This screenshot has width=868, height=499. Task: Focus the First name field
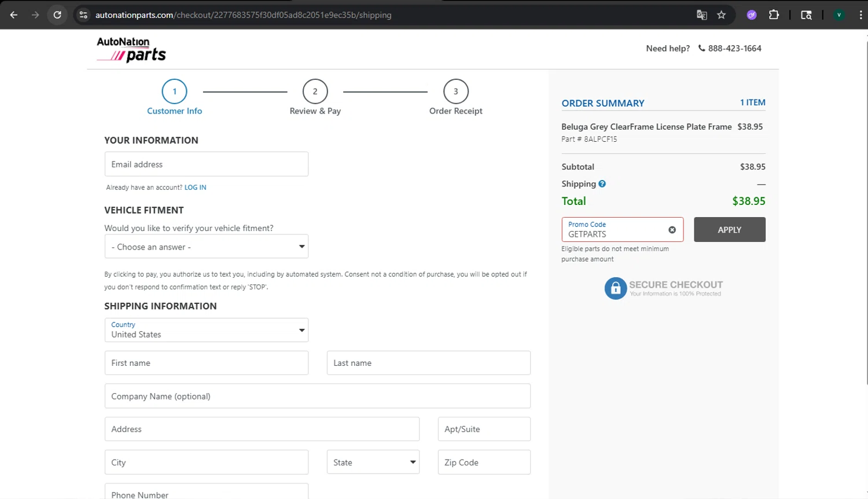pyautogui.click(x=207, y=363)
